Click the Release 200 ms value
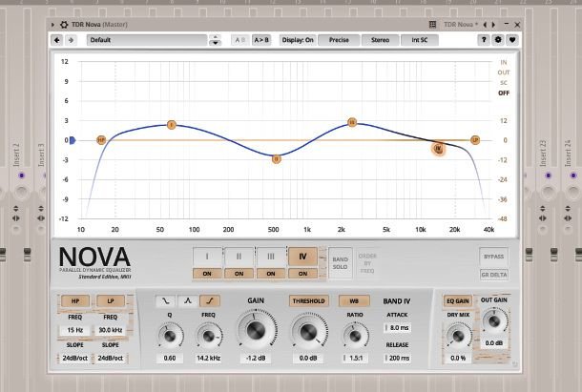The height and width of the screenshot is (392, 582). (x=397, y=359)
